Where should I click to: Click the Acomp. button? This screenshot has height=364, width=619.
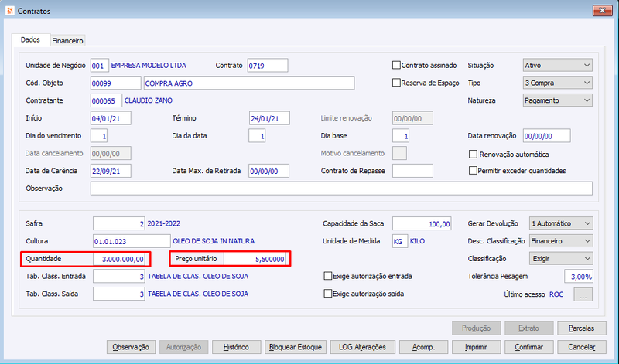coord(423,347)
